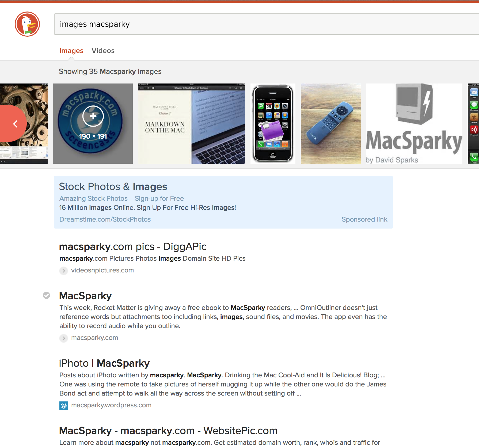This screenshot has width=479, height=448.
Task: Select the Images tab
Action: tap(71, 51)
